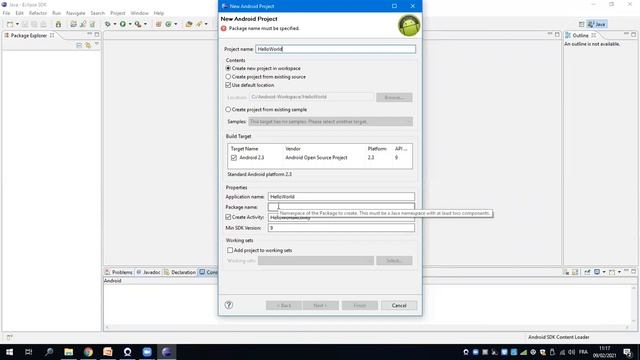Open the Project menu
The height and width of the screenshot is (360, 640).
[118, 13]
